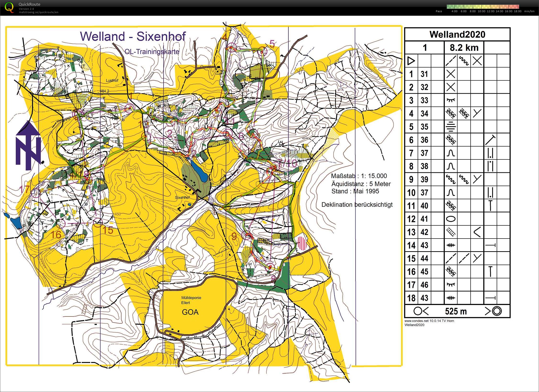Select the marsh symbol for control 5

click(451, 127)
